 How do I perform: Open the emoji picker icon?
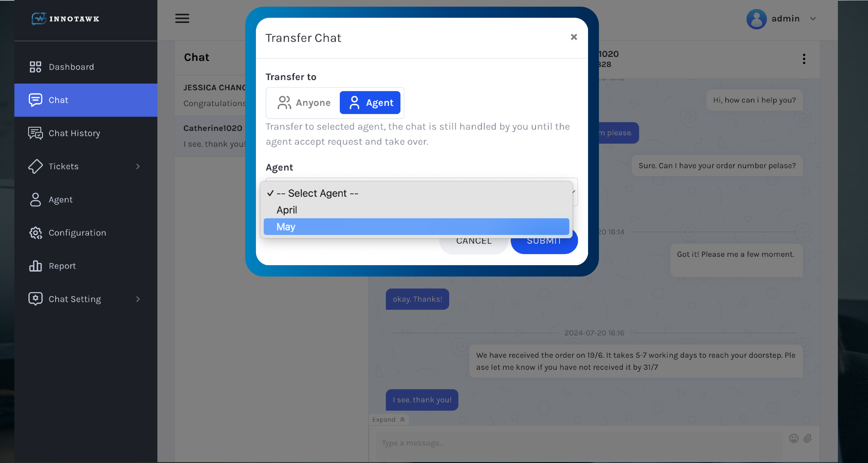[x=794, y=438]
